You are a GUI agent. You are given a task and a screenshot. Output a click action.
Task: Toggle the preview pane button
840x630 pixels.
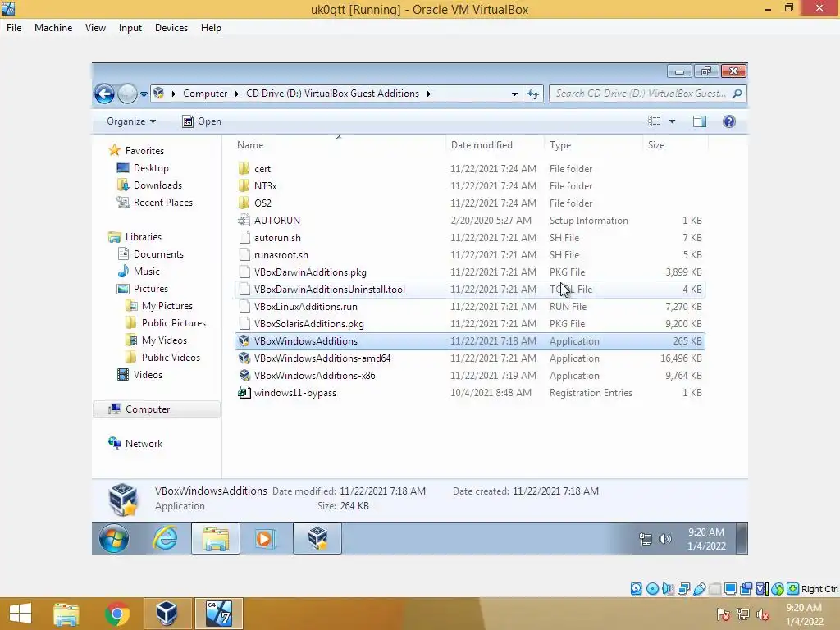click(700, 121)
